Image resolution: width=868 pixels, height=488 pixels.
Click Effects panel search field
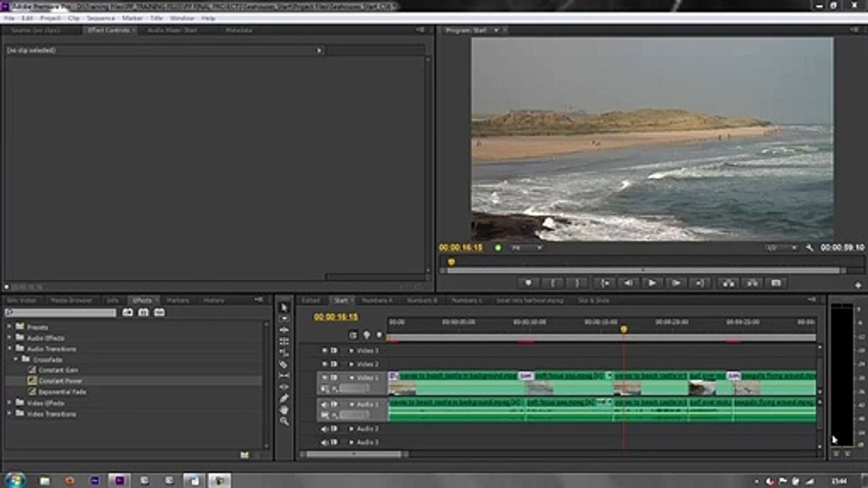coord(60,312)
